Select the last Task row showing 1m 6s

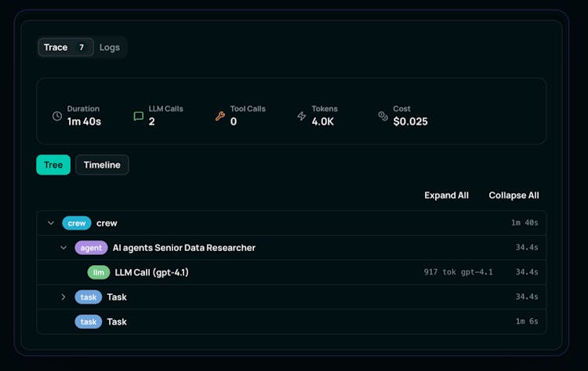[117, 322]
